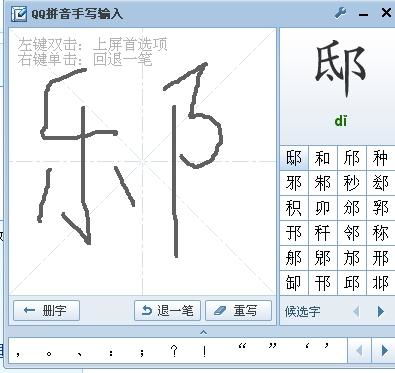Click the QQ handwriting input logo icon
This screenshot has height=373, width=395.
coord(19,14)
